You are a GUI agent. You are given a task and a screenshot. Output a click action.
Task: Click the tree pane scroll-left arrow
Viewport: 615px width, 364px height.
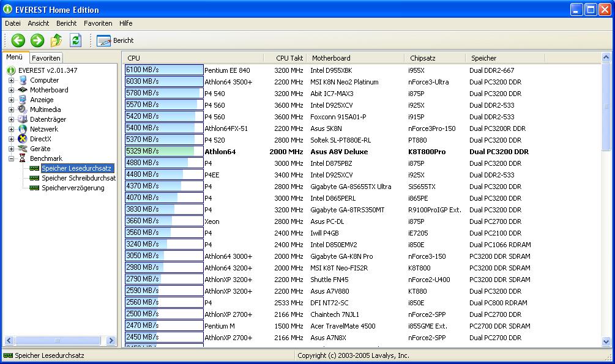click(x=9, y=341)
